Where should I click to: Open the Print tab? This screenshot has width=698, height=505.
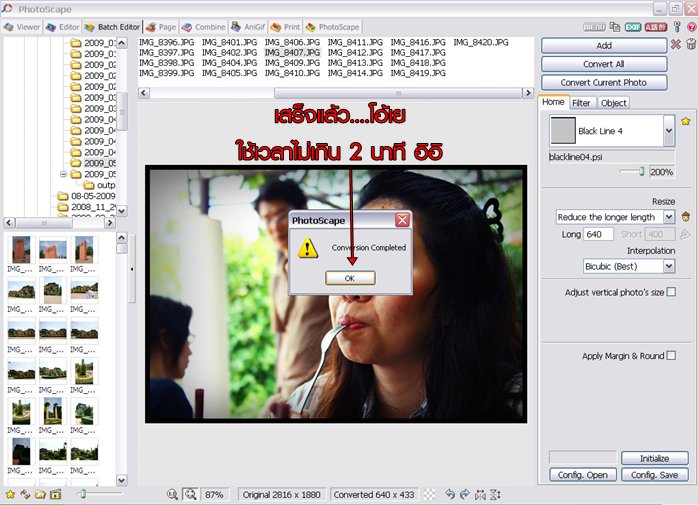pyautogui.click(x=285, y=27)
